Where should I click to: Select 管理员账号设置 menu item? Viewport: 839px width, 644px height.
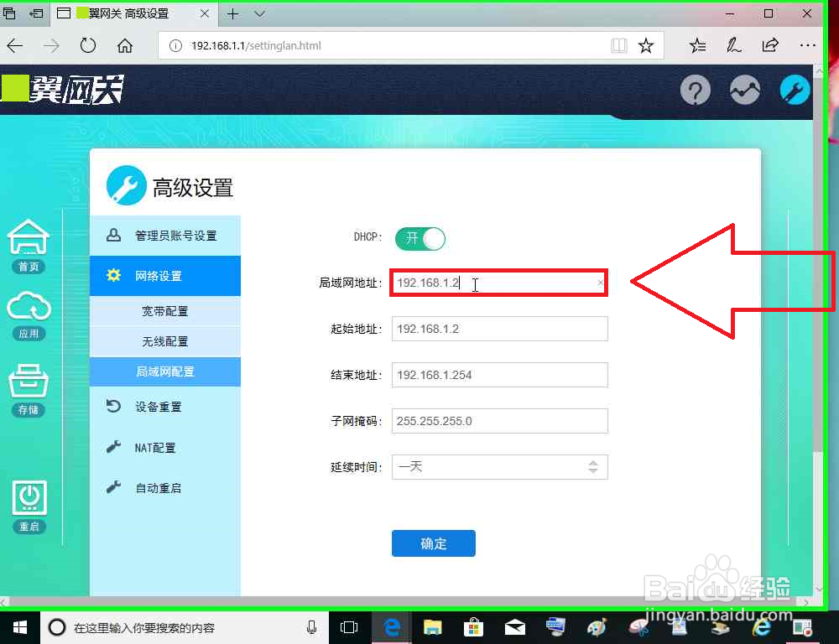(165, 236)
